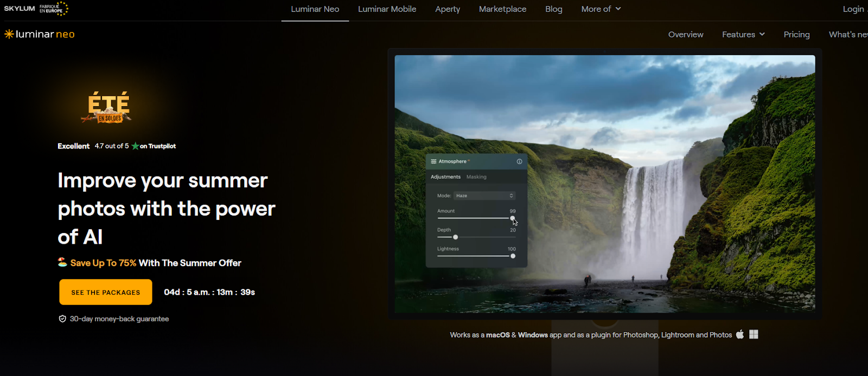Click the Depth slider handle

[x=455, y=237]
